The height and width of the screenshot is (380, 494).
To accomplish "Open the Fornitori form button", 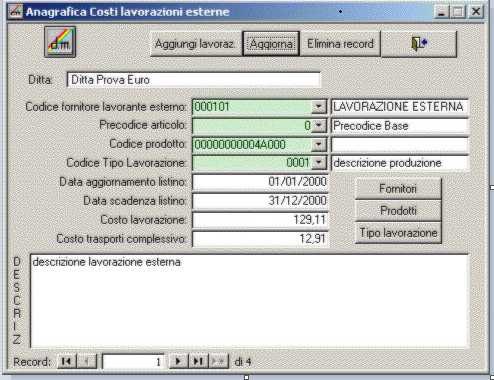I will [x=398, y=189].
